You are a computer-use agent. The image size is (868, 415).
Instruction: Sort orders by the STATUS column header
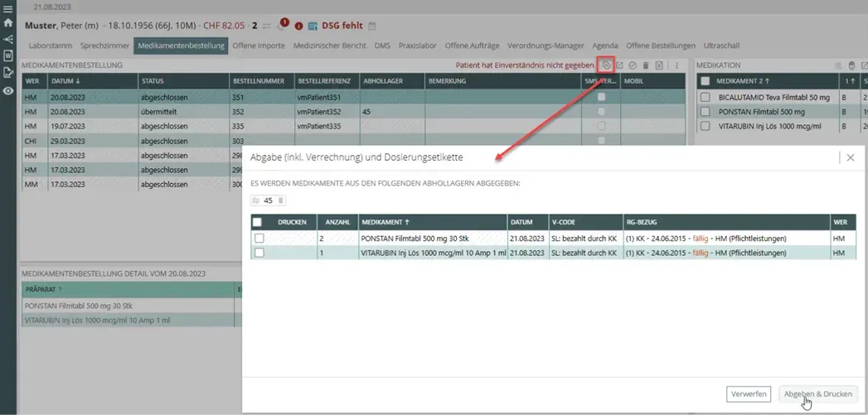(x=184, y=81)
